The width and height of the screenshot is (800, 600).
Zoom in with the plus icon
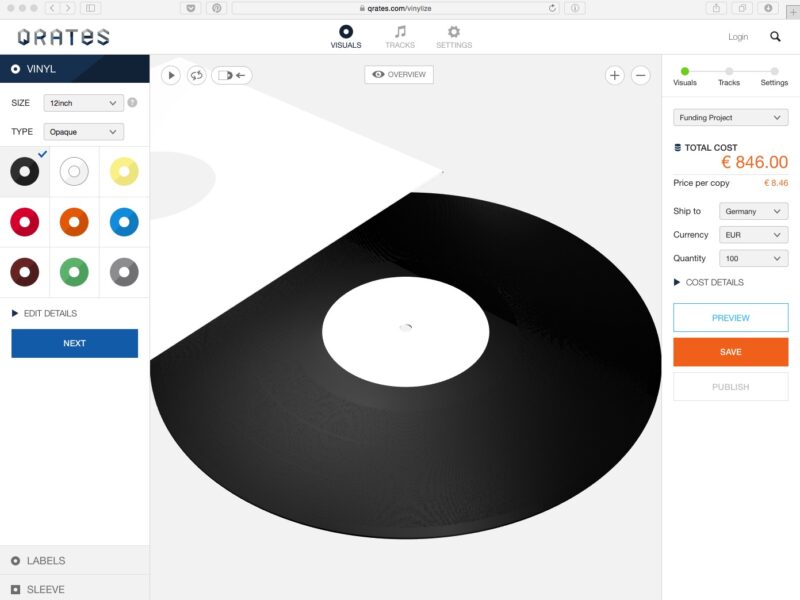(614, 75)
